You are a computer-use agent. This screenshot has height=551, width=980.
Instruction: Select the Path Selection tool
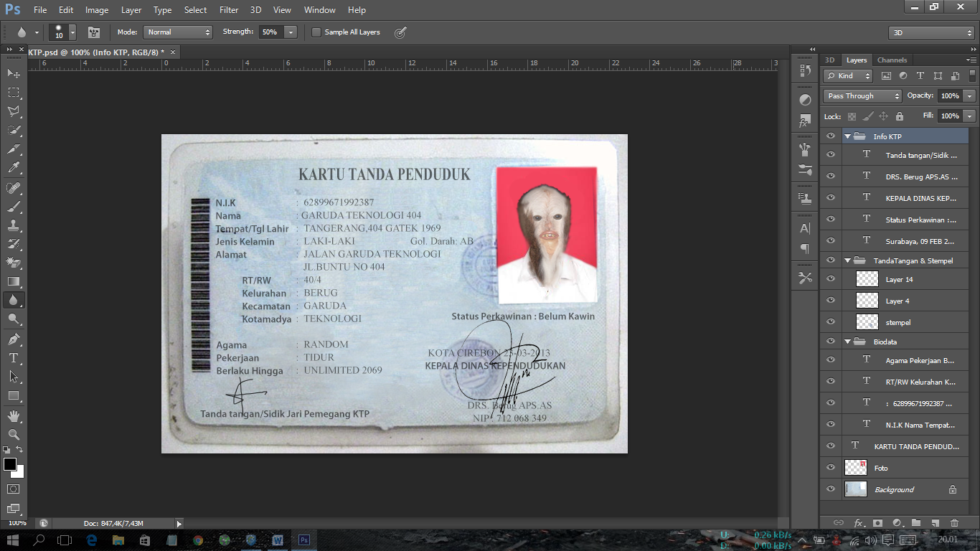(14, 376)
